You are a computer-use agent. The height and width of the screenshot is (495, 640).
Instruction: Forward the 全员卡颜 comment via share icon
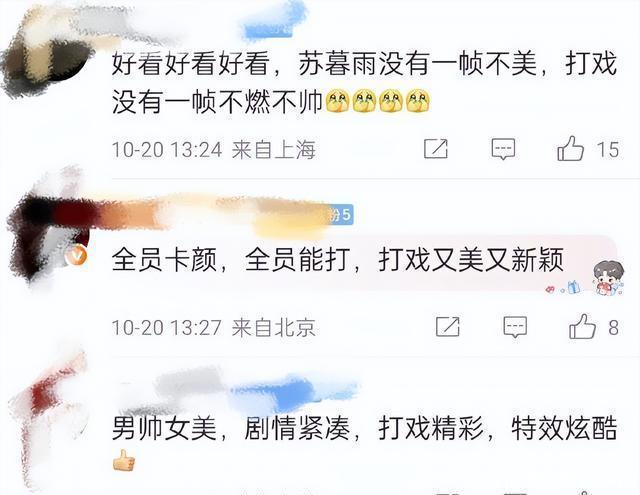[448, 326]
